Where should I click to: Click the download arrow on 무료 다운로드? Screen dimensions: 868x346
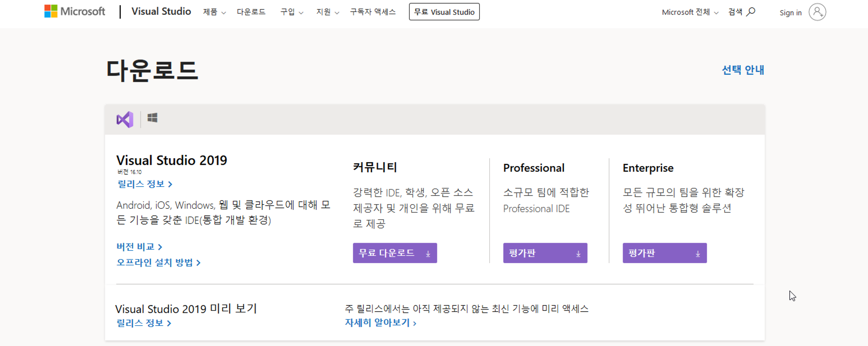coord(428,254)
